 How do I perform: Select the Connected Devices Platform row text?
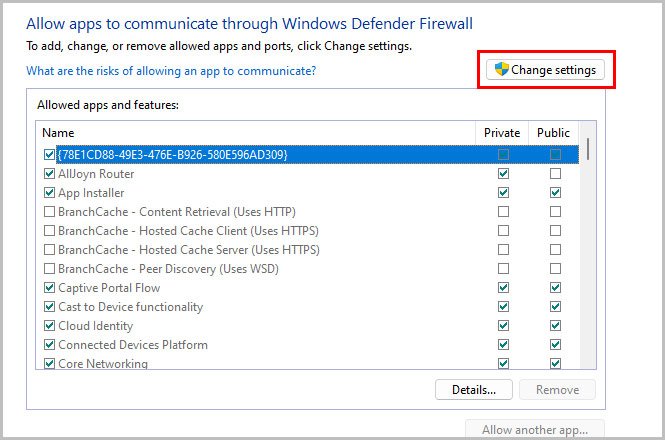(x=133, y=345)
